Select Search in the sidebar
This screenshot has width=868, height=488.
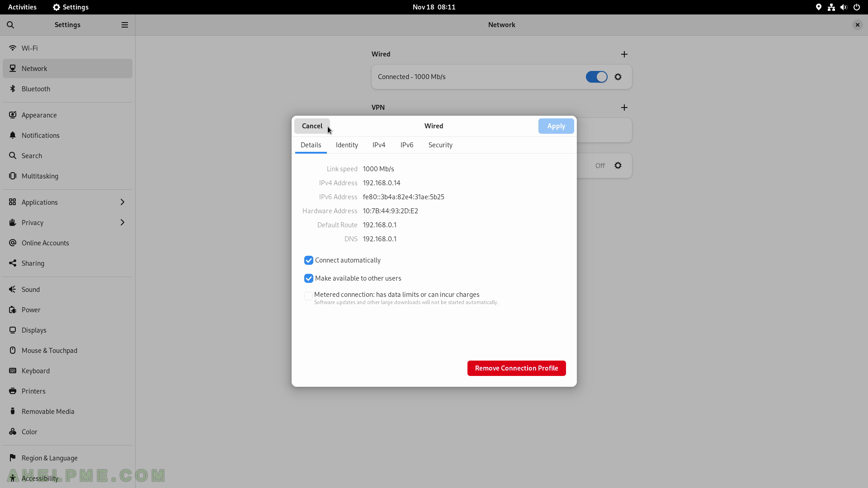click(68, 155)
